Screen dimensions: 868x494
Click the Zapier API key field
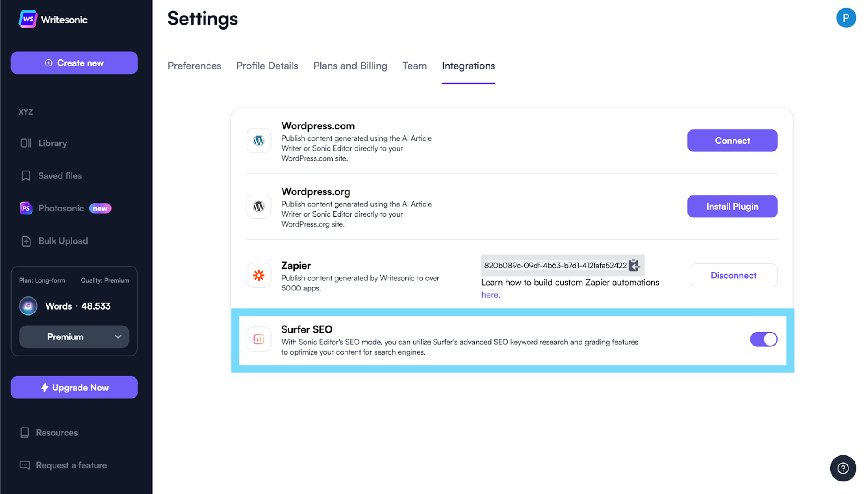pos(555,265)
